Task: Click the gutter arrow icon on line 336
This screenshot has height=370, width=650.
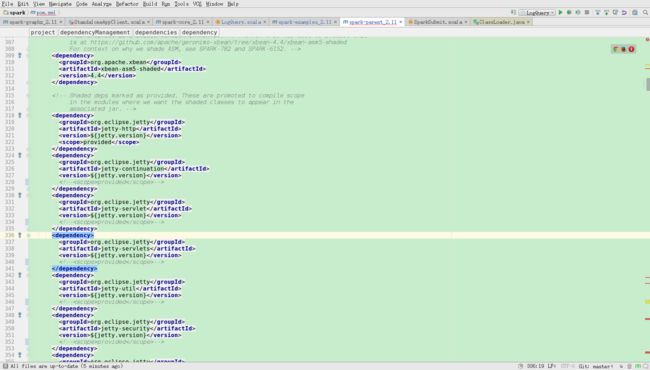Action: [19, 235]
